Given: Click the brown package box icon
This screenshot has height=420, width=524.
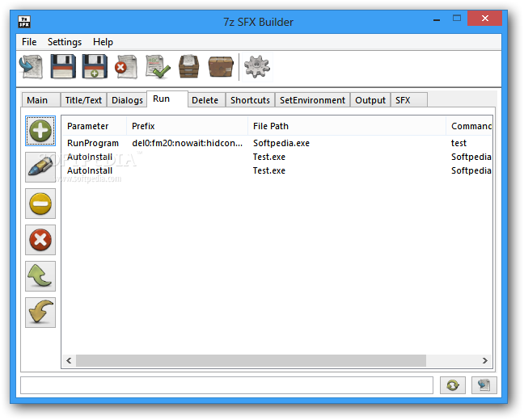Looking at the screenshot, I should (x=221, y=66).
